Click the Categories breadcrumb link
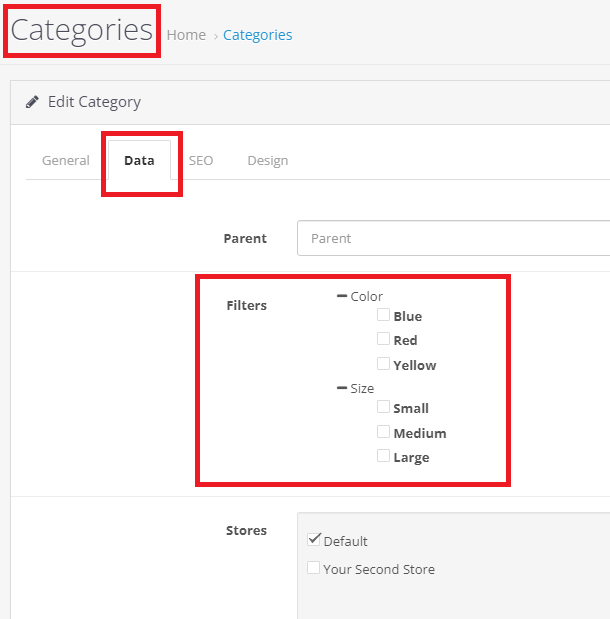Screen dimensions: 610x619 257,35
